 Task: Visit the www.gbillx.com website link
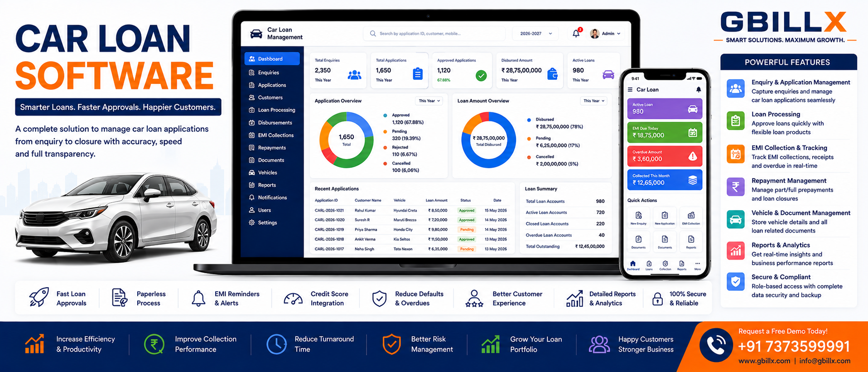764,361
